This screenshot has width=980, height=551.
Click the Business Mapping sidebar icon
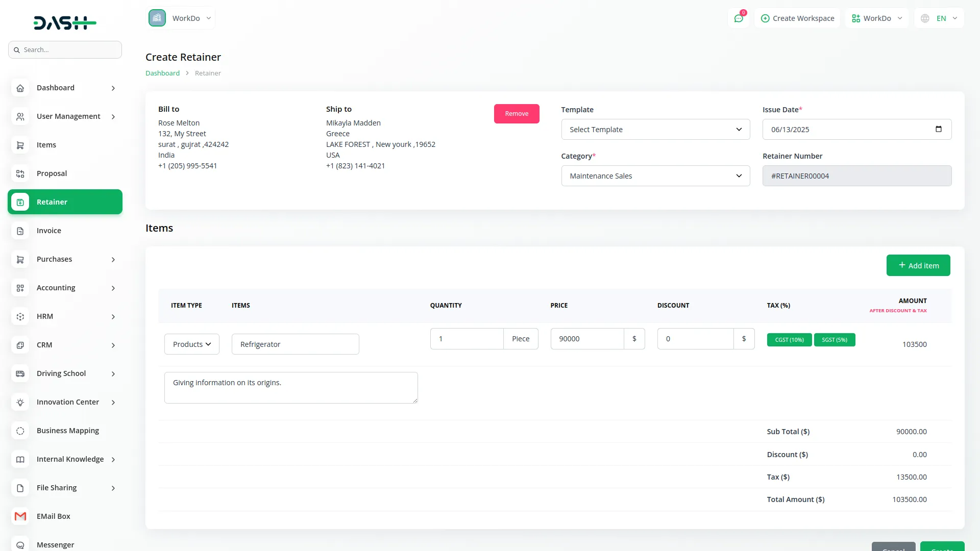[x=20, y=431]
